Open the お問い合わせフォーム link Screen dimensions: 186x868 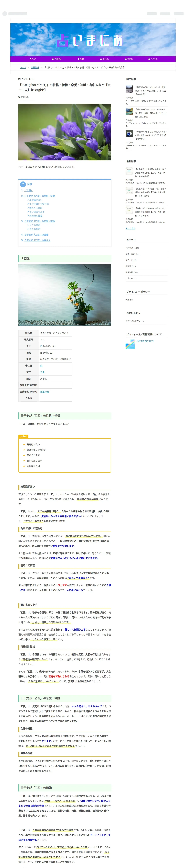click(135, 321)
